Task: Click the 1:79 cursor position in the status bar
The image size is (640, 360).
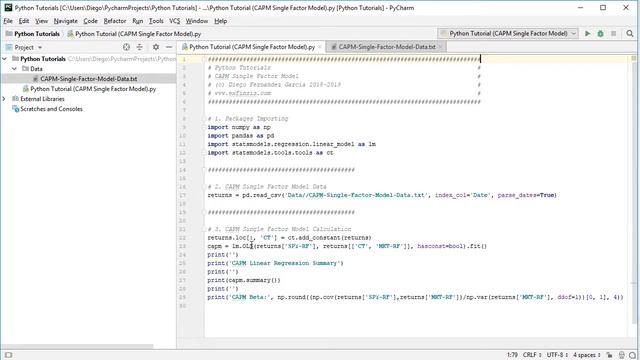Action: (x=512, y=355)
